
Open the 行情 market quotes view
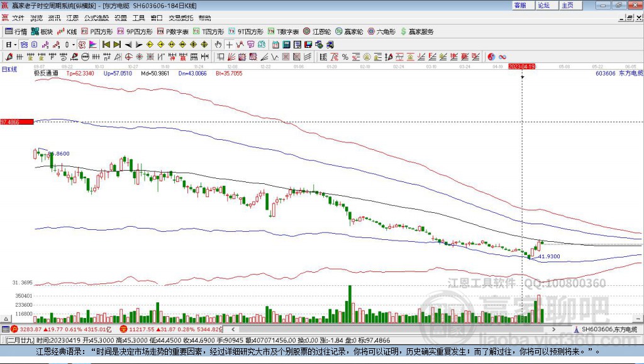point(16,31)
